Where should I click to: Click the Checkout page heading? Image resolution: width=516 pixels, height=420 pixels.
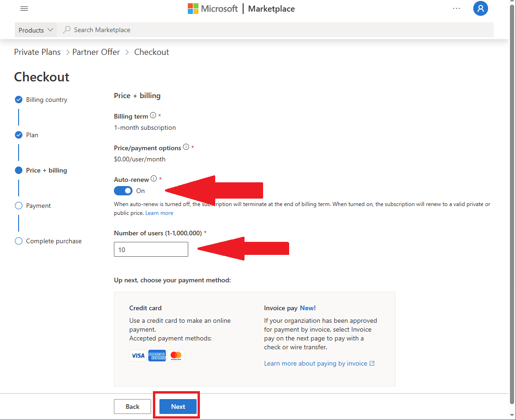tap(42, 77)
